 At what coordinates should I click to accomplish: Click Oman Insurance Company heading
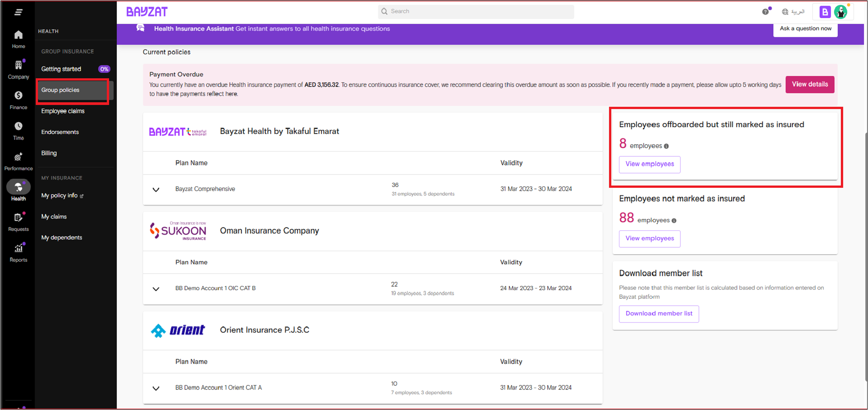pos(269,231)
